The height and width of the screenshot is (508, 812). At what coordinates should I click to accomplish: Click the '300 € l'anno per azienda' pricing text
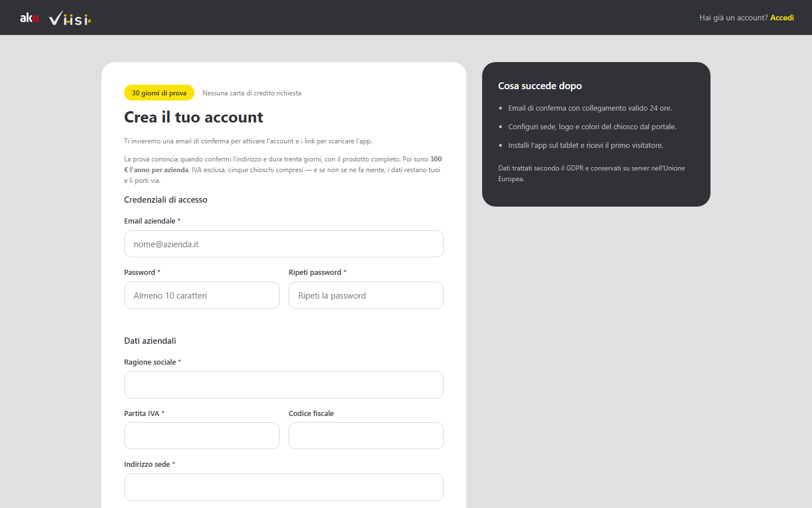(x=283, y=164)
